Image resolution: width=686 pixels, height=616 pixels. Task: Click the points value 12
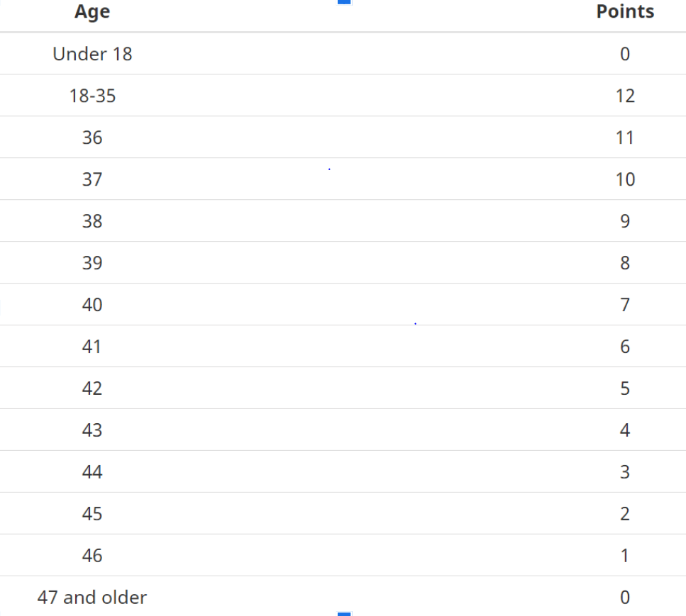pyautogui.click(x=625, y=96)
